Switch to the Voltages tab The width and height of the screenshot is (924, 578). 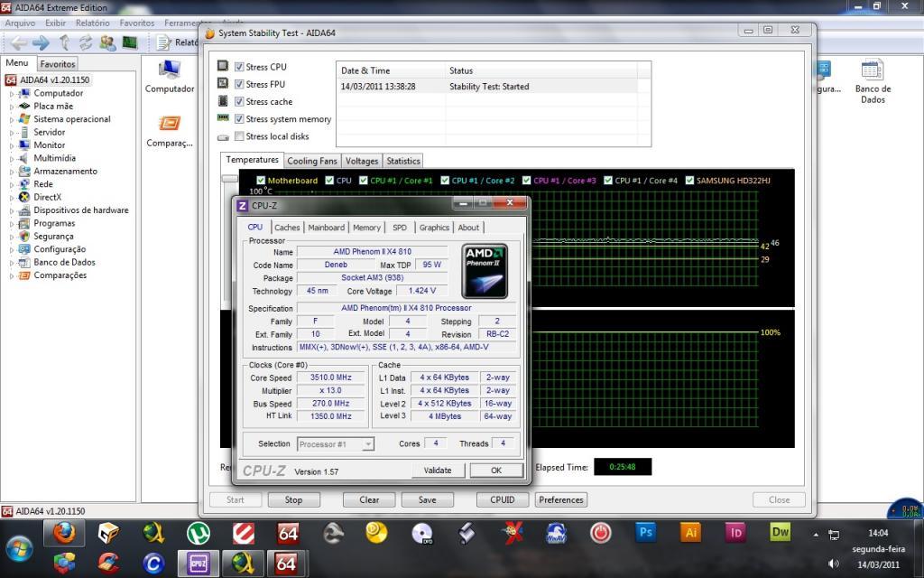[362, 161]
